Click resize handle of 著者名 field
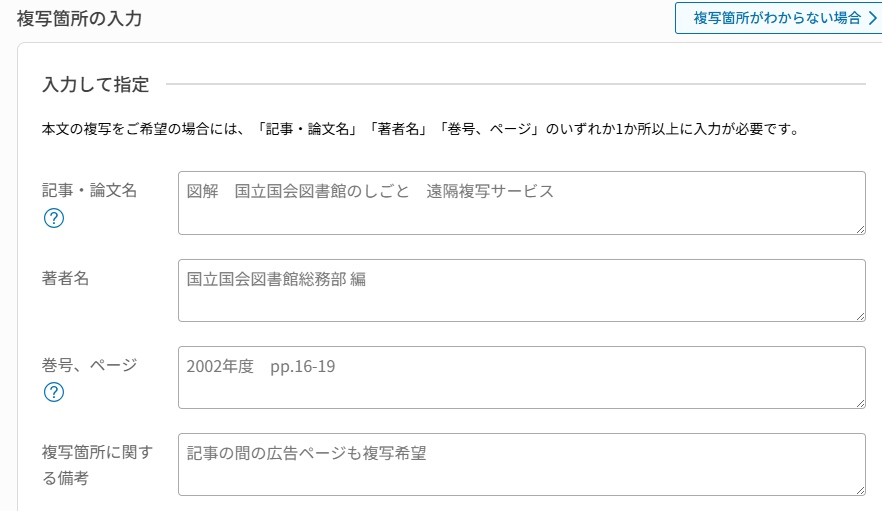 [x=861, y=317]
